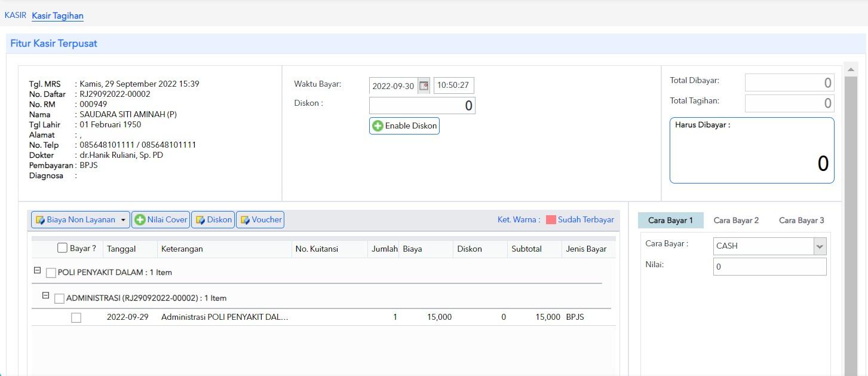
Task: Click the Diskon input field
Action: coord(422,106)
